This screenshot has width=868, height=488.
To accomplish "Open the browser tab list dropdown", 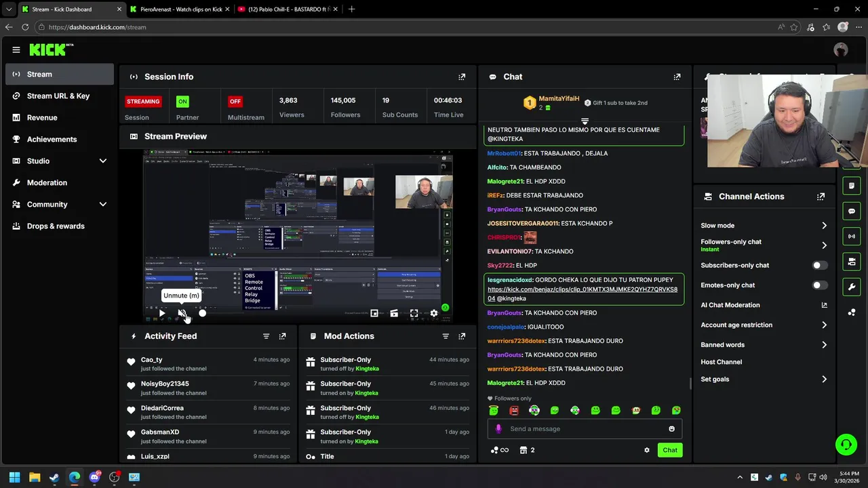I will click(8, 9).
